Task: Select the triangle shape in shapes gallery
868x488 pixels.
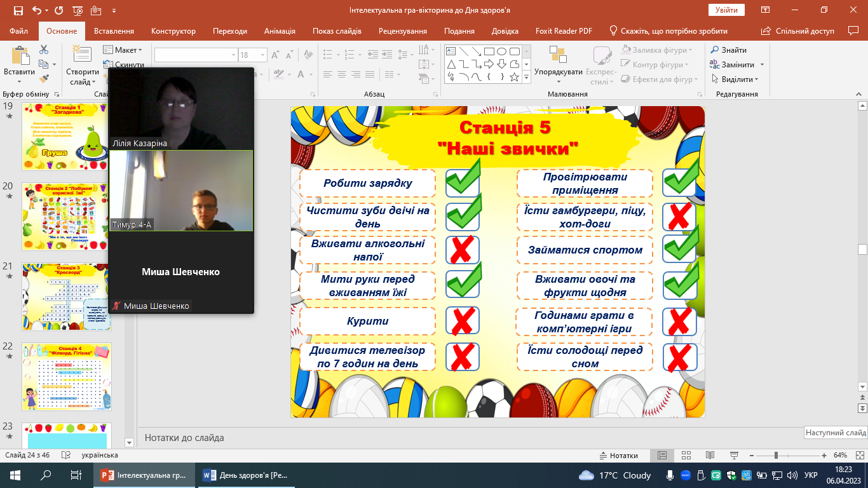Action: [452, 64]
